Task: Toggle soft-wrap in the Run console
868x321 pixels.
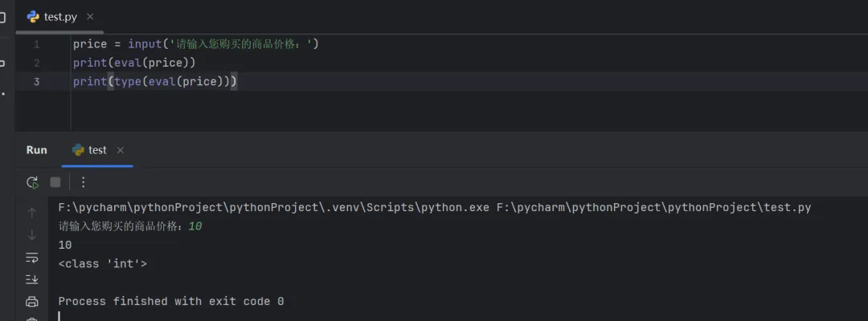Action: point(32,258)
